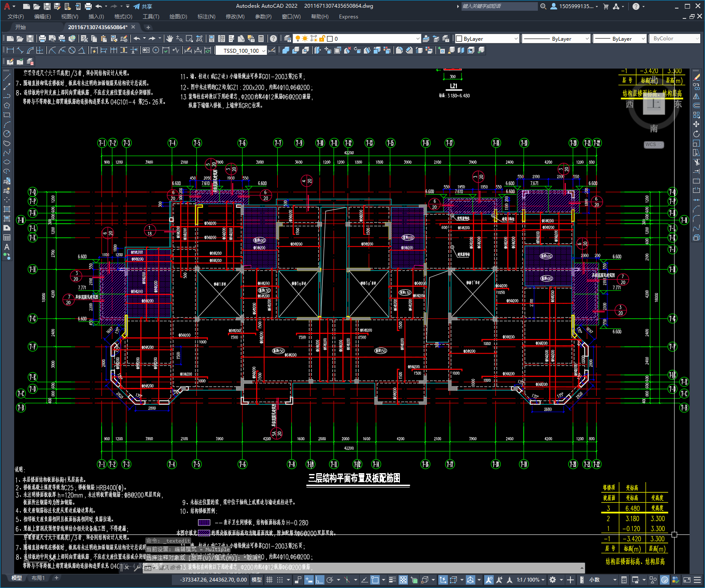This screenshot has height=588, width=705.
Task: Toggle ortho mode in status bar
Action: (x=319, y=580)
